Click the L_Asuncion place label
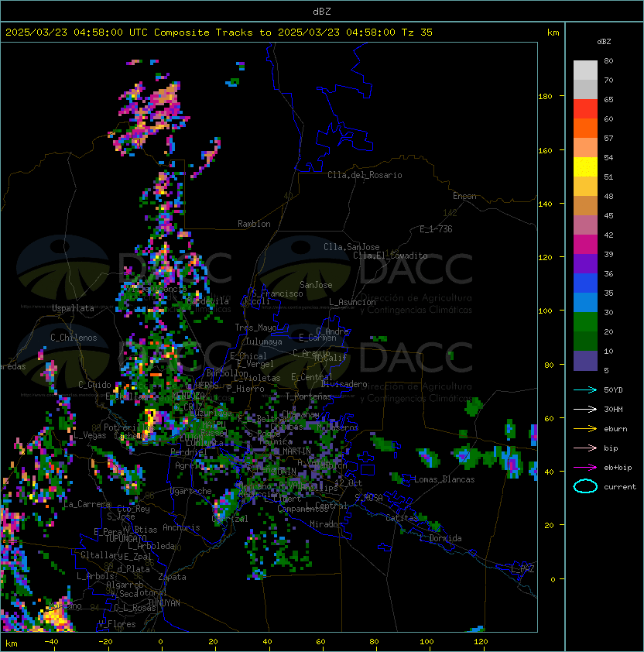Image resolution: width=644 pixels, height=652 pixels. (x=352, y=302)
